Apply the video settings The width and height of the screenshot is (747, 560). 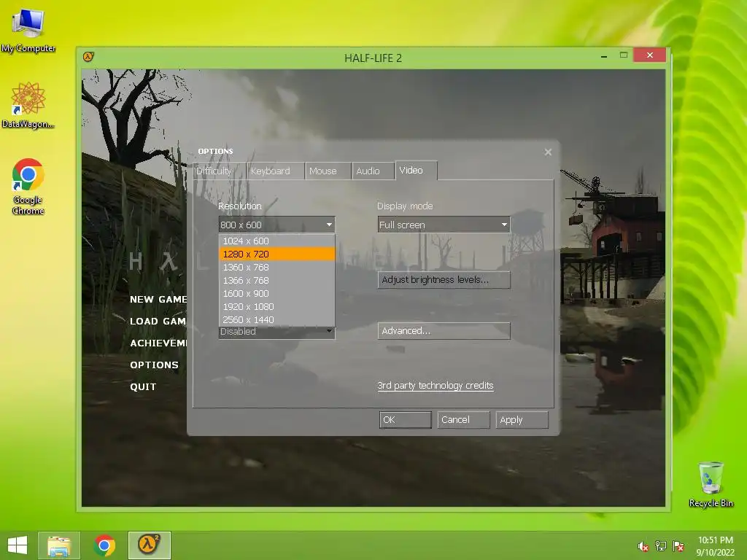coord(522,420)
